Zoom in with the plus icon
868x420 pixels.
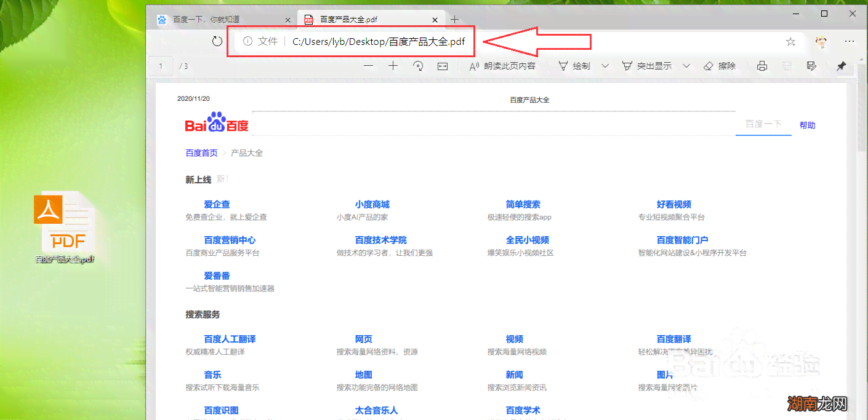tap(393, 66)
